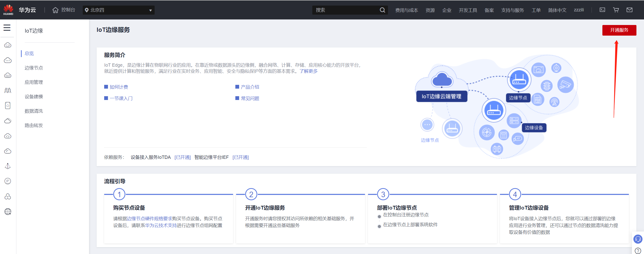The width and height of the screenshot is (644, 254).
Task: Open the 一节课入门 link
Action: (x=121, y=98)
